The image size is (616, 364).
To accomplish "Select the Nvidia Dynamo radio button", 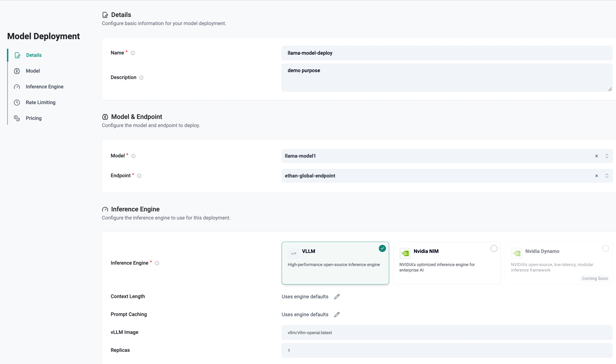I will [x=605, y=248].
